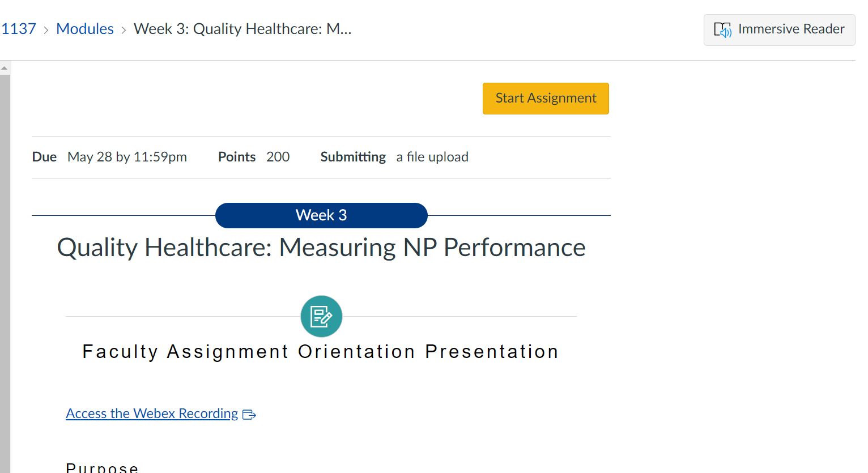Open course 1137 from breadcrumb
Viewport: 868px width, 473px height.
click(x=19, y=28)
